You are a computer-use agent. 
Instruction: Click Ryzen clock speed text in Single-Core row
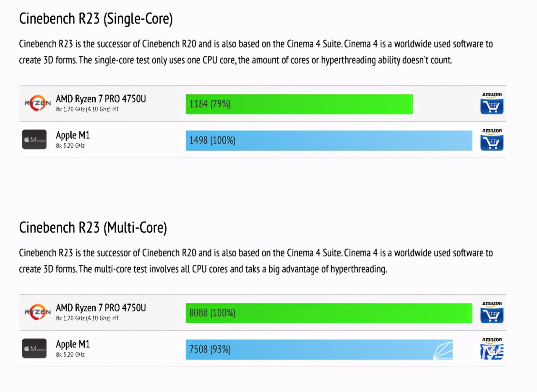point(87,110)
